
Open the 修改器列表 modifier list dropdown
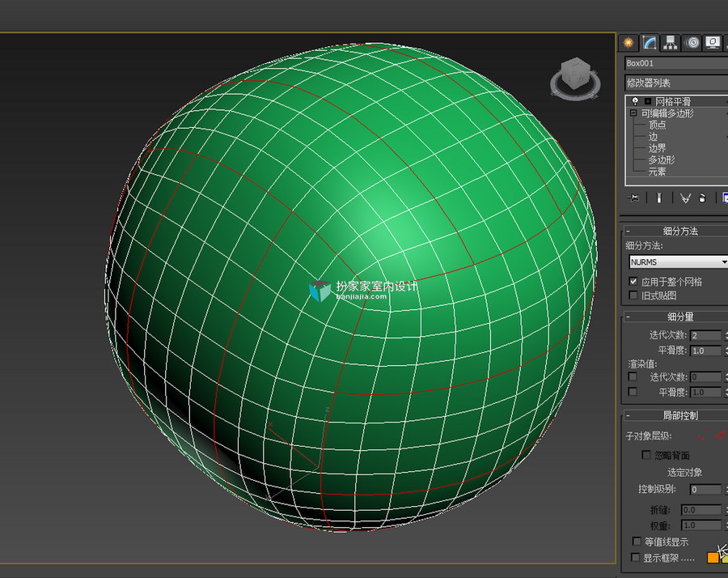676,83
